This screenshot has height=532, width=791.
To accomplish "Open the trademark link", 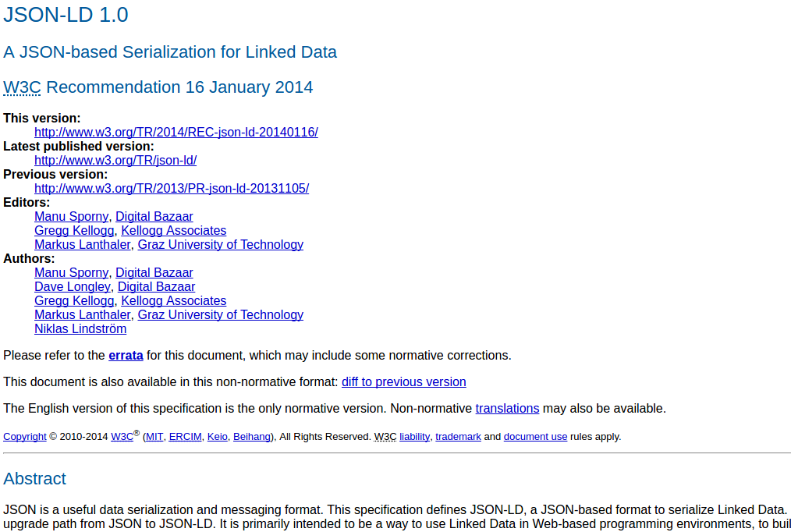I will (458, 437).
